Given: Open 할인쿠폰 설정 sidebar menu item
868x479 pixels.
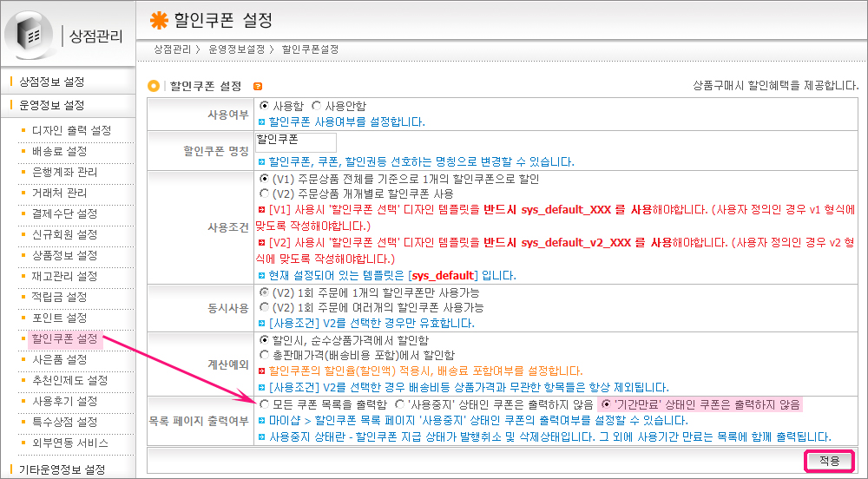Looking at the screenshot, I should pos(64,338).
